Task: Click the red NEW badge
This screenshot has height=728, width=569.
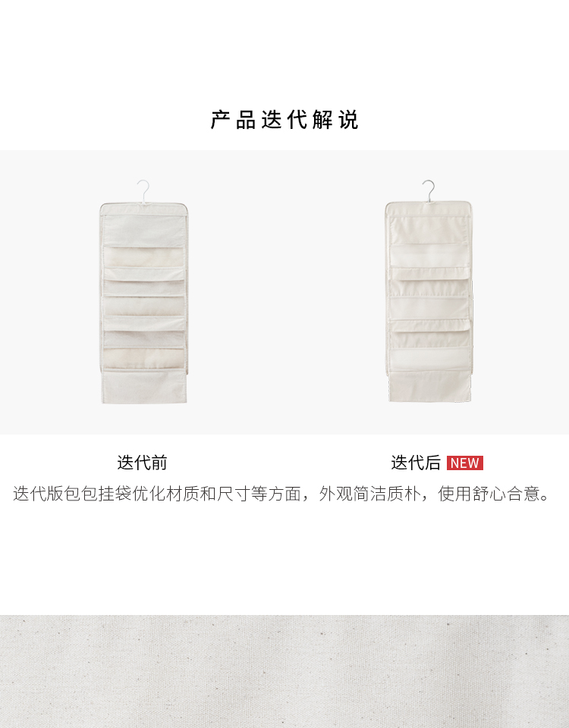Action: click(x=464, y=463)
